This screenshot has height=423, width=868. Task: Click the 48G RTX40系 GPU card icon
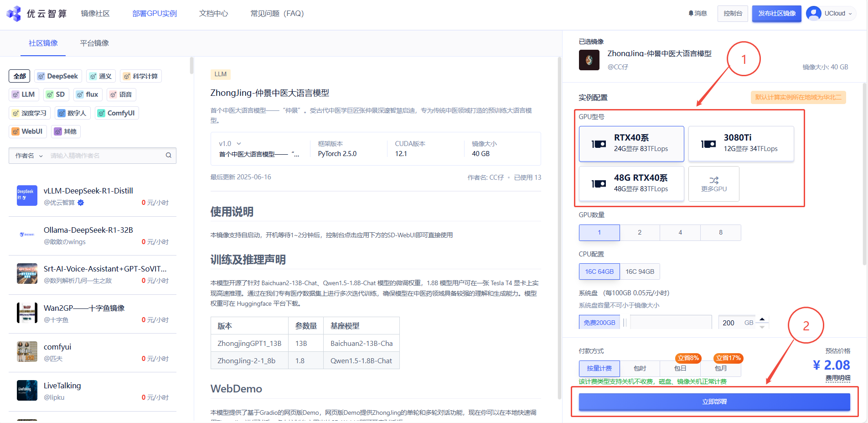[599, 184]
